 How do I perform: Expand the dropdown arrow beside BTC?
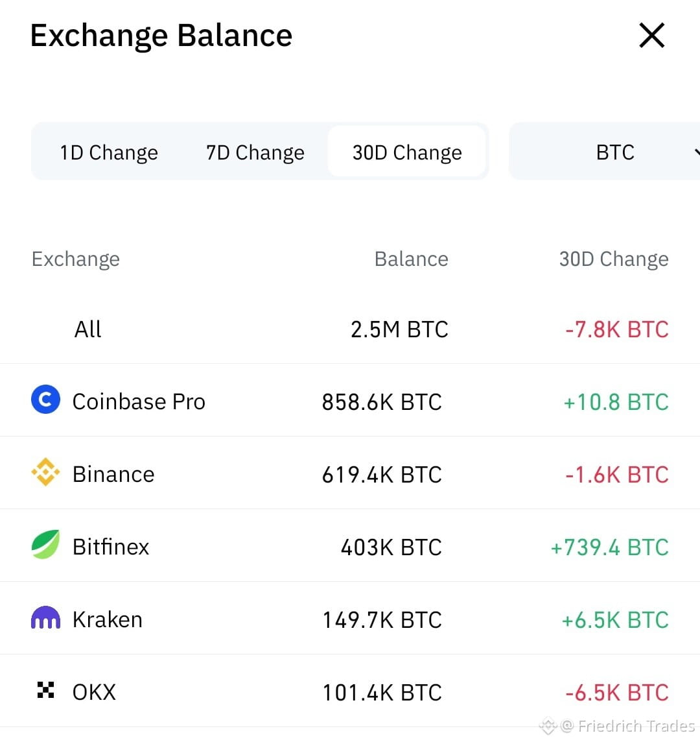click(x=697, y=152)
